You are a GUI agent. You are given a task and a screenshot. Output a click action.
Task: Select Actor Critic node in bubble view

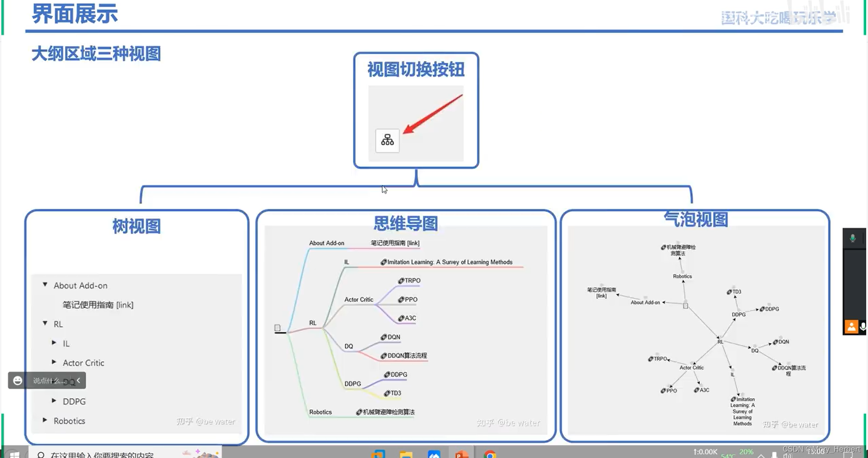692,367
